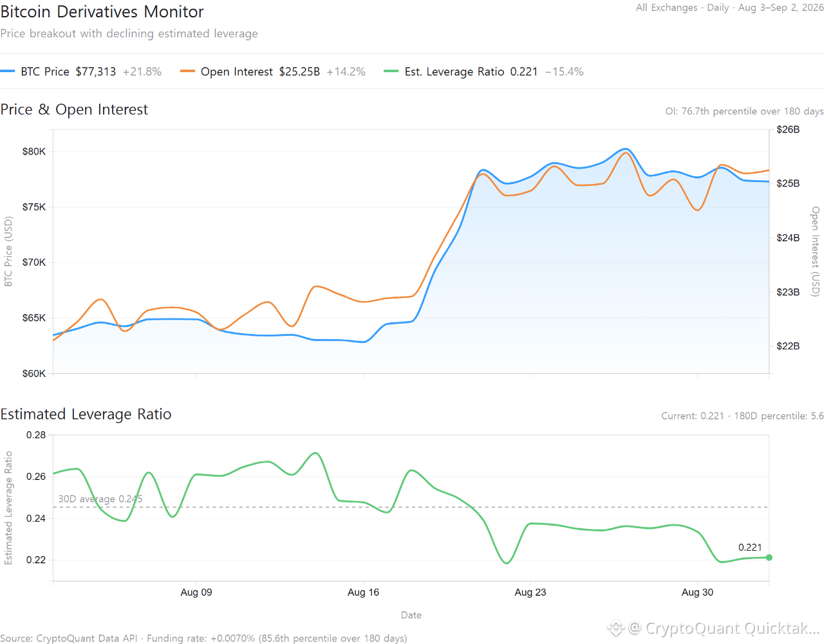This screenshot has height=644, width=824.
Task: Click the blue BTC Price legend swatch
Action: point(8,71)
